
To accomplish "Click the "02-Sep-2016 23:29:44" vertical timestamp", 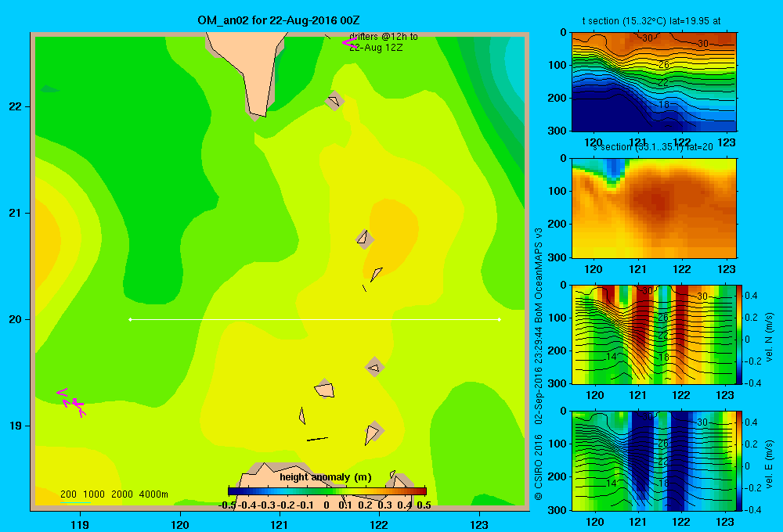I will coord(539,376).
